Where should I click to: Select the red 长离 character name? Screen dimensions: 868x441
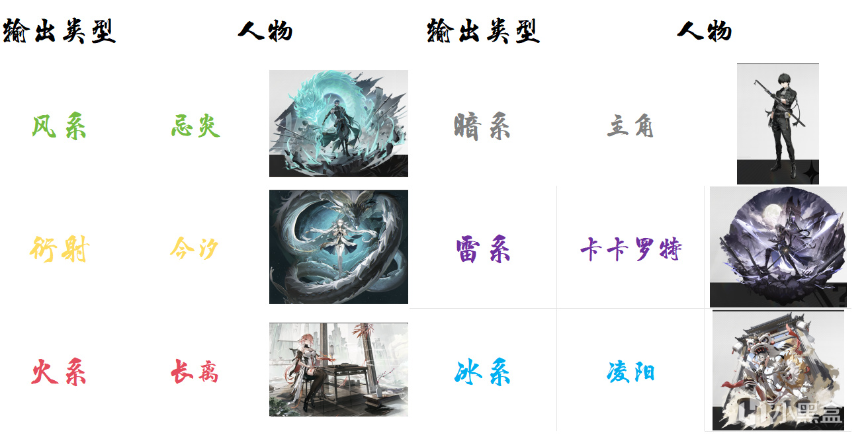coord(195,372)
